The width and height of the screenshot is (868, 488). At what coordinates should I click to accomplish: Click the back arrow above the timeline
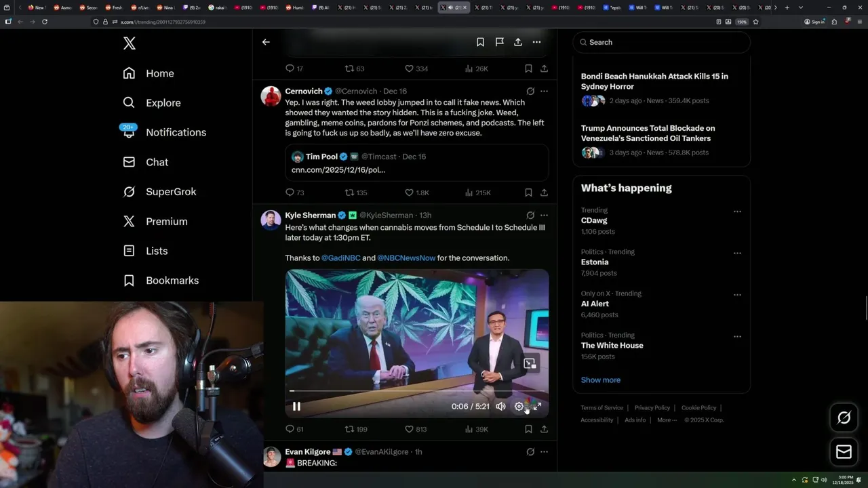click(x=266, y=42)
